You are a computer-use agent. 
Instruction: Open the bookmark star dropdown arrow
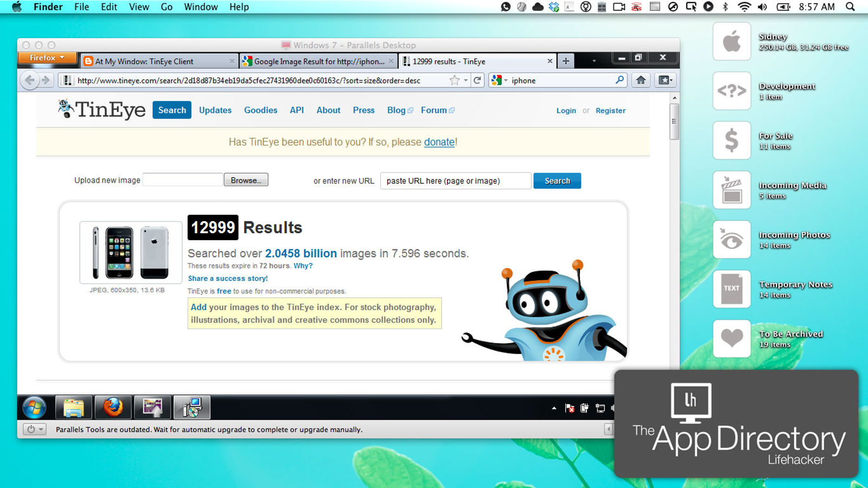click(x=465, y=80)
